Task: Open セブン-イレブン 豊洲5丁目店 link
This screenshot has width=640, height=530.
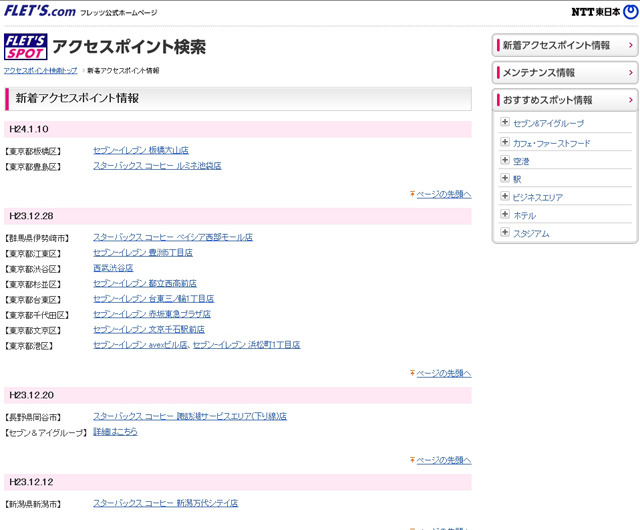Action: pos(143,253)
